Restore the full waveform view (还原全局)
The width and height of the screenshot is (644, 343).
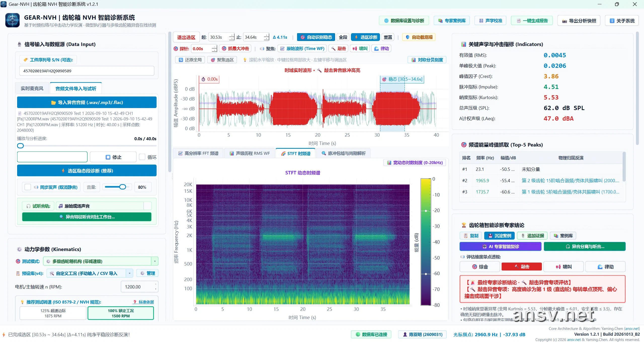pos(190,60)
